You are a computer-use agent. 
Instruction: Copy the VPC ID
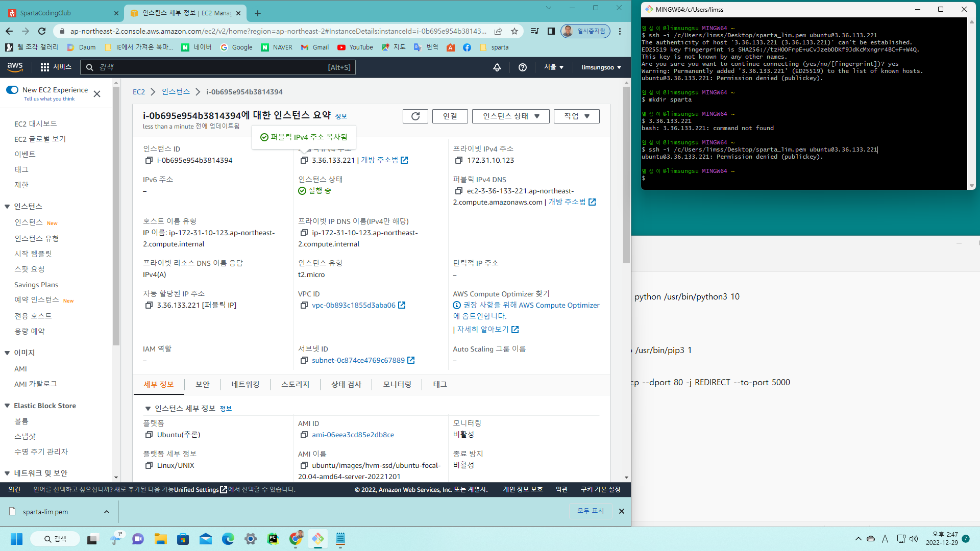(304, 305)
